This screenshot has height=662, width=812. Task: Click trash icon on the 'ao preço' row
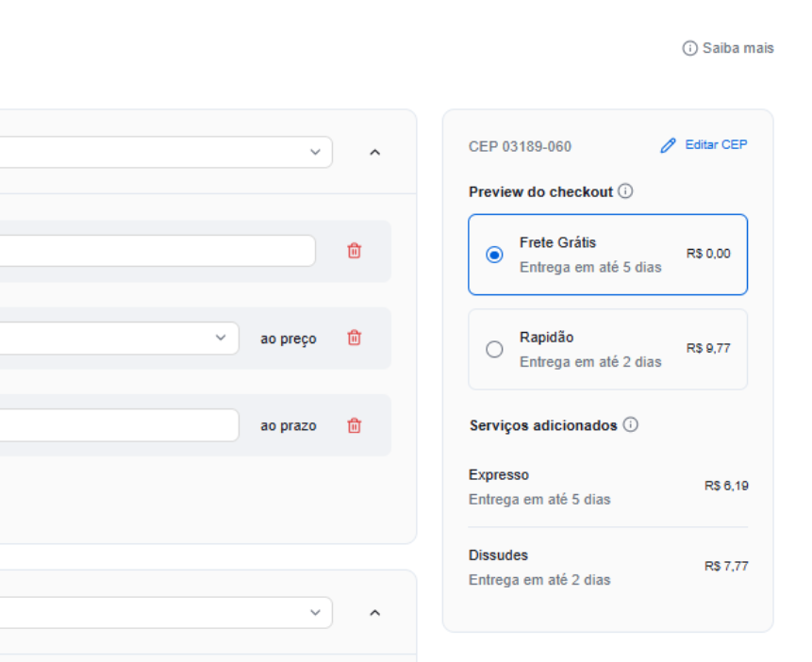[x=354, y=338]
